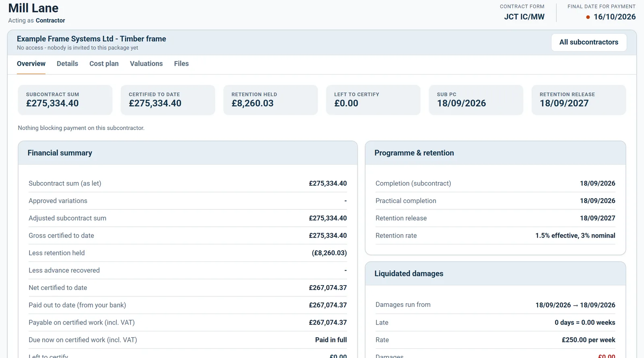The width and height of the screenshot is (644, 358).
Task: Click the Financial summary panel heading
Action: pos(60,153)
